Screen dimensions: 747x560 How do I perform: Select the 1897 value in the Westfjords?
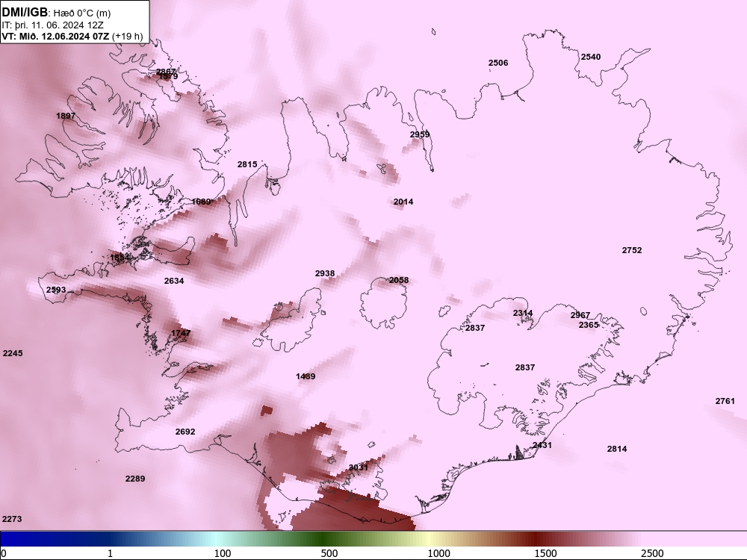[x=66, y=116]
